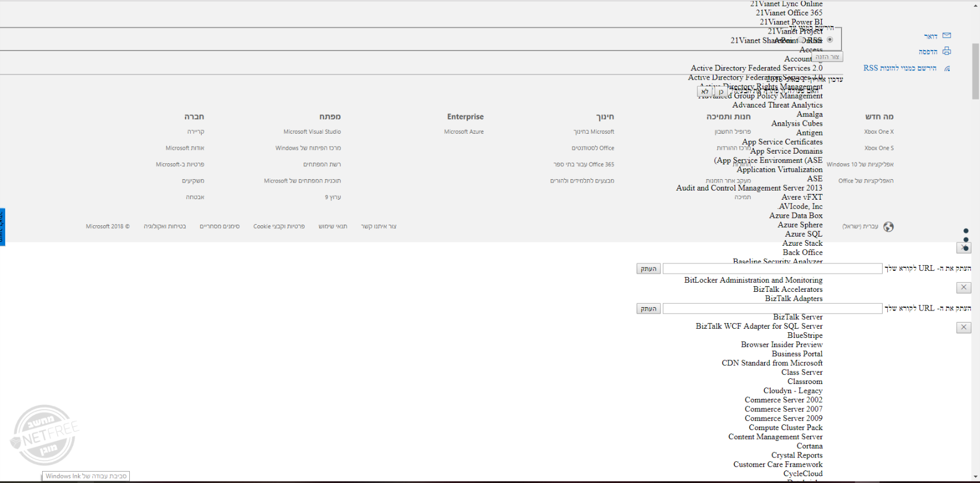
Task: Open the אבטחה security link
Action: [195, 198]
